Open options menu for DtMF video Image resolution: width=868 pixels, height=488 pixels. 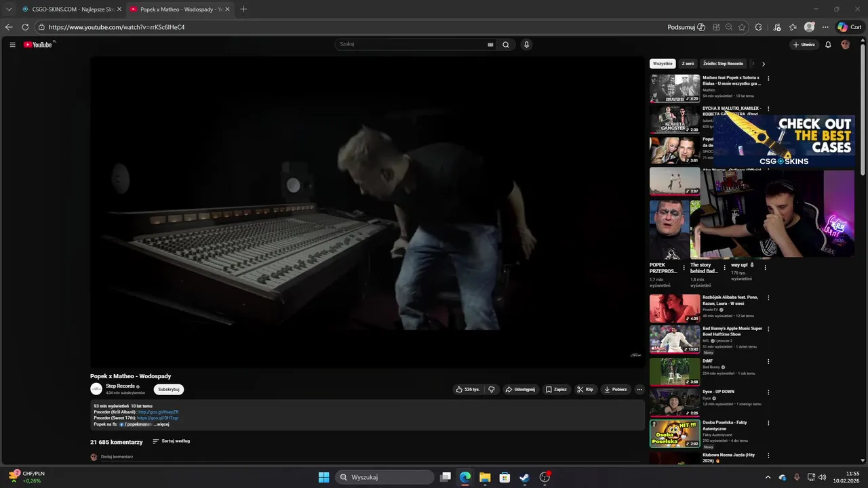tap(768, 361)
